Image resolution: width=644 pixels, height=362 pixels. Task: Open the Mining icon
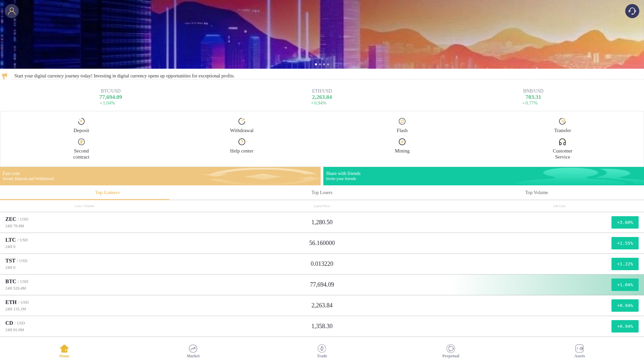[402, 142]
